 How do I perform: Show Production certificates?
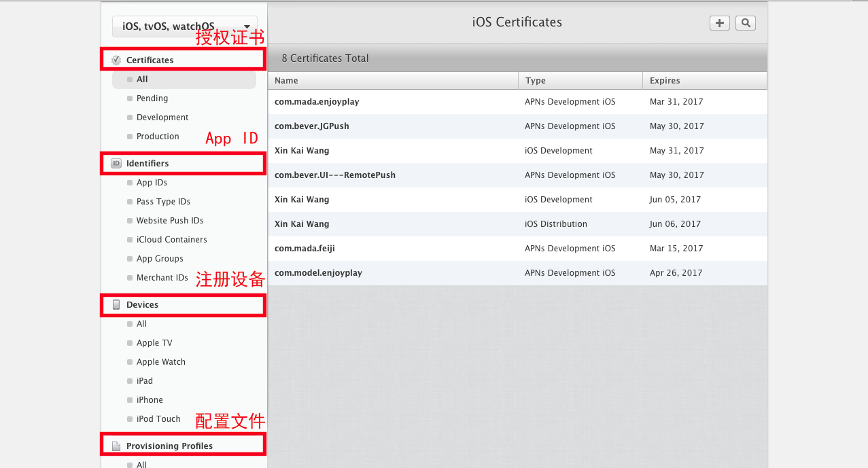point(157,137)
